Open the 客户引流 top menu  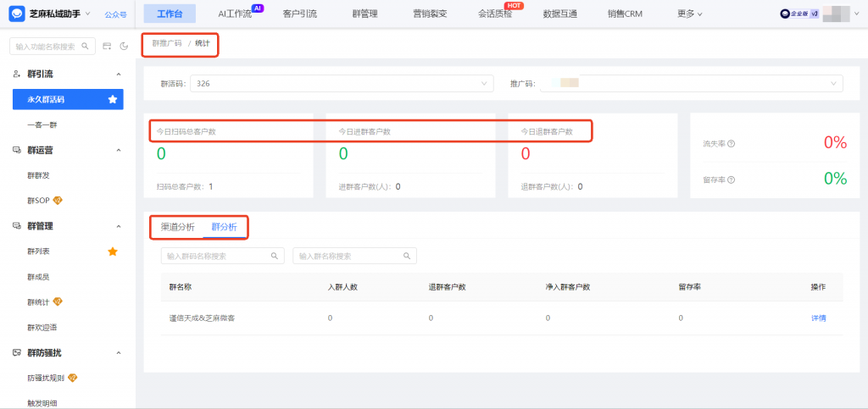[x=299, y=14]
